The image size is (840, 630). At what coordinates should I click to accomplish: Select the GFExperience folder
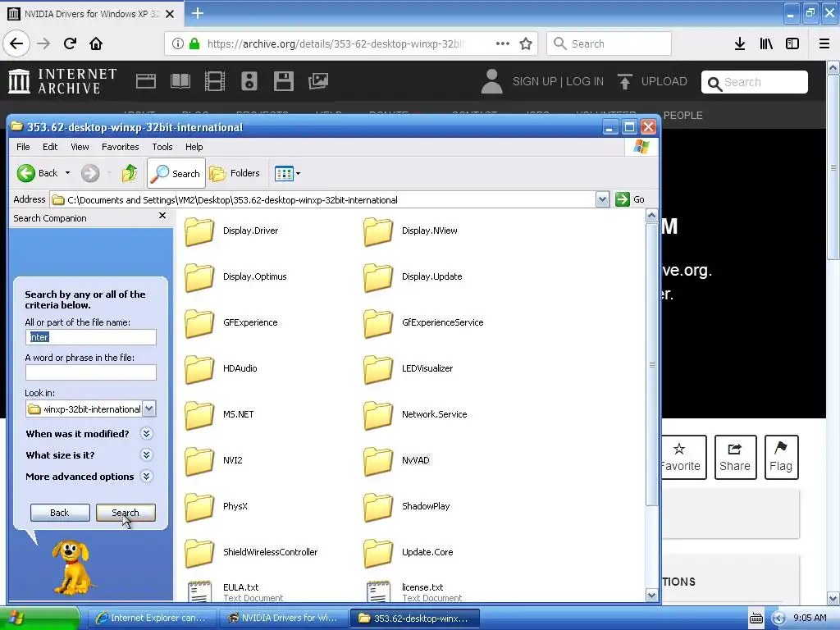pyautogui.click(x=231, y=322)
